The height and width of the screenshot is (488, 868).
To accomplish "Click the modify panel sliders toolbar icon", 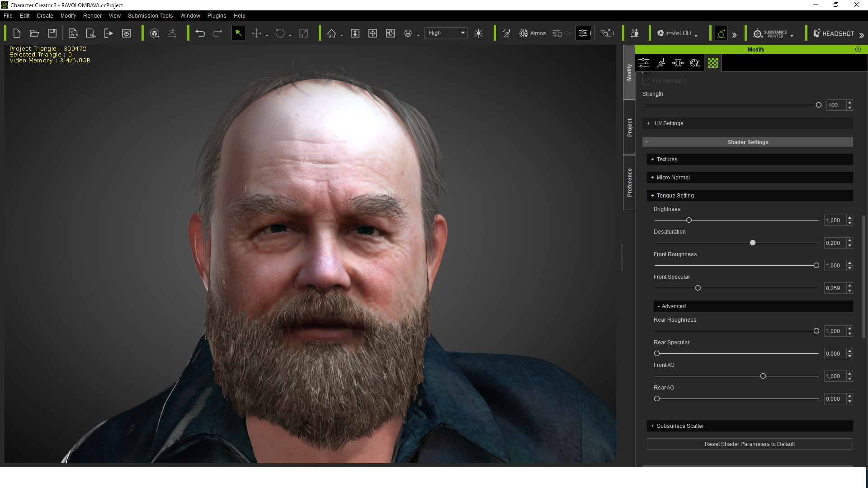I will point(583,33).
